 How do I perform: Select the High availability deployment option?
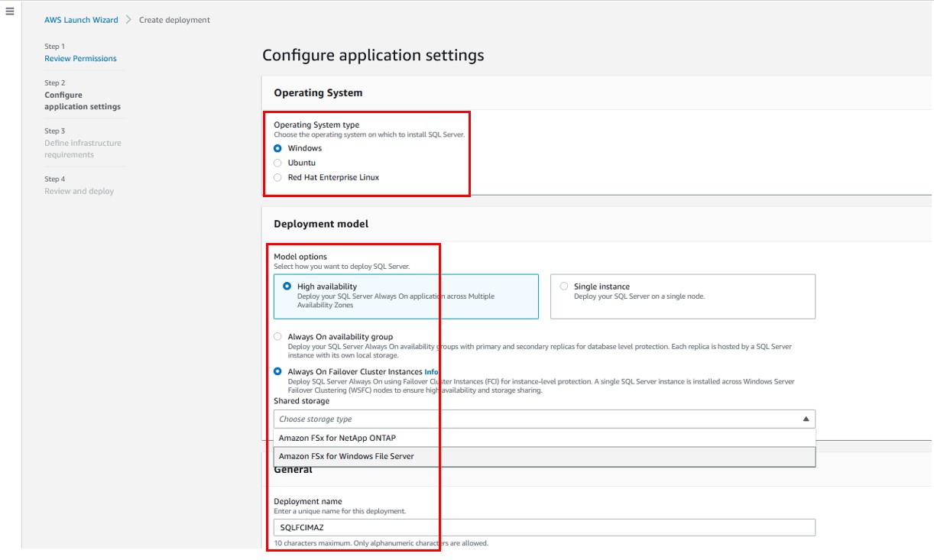pos(406,296)
